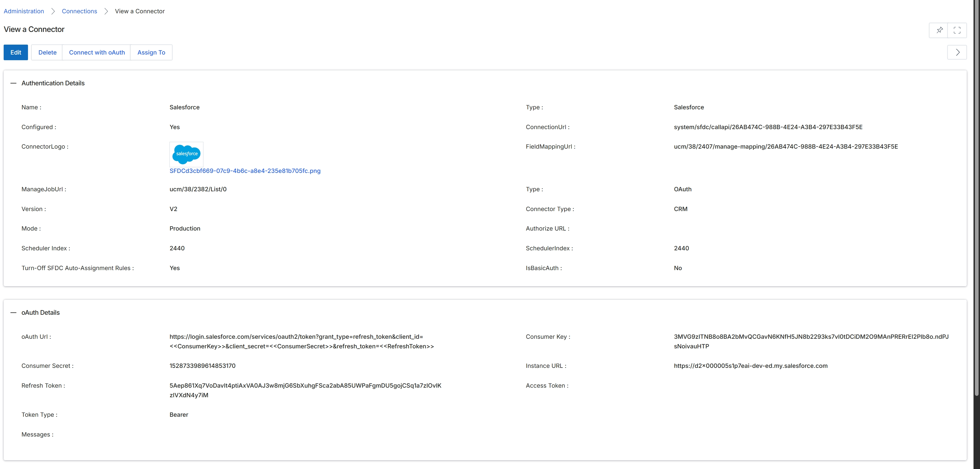Click the Authorize URL label
This screenshot has height=469, width=980.
(547, 229)
